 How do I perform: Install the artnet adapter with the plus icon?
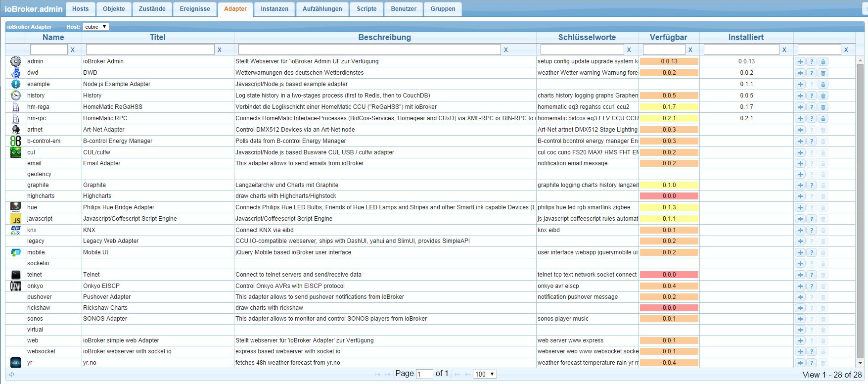tap(800, 130)
